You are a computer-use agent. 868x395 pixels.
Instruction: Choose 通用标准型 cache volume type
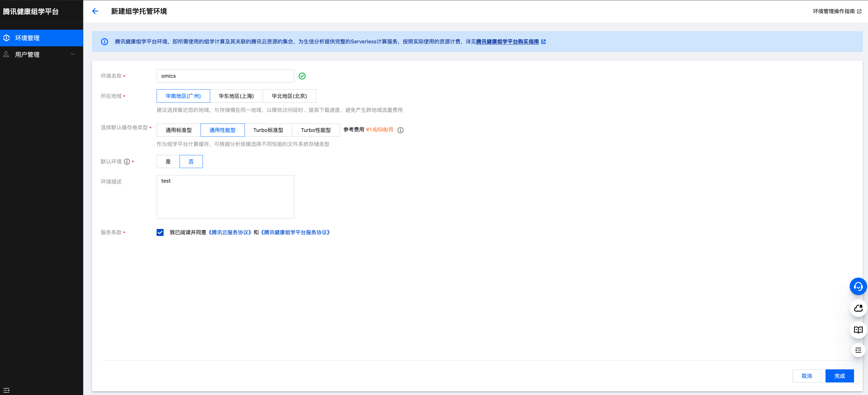point(178,130)
